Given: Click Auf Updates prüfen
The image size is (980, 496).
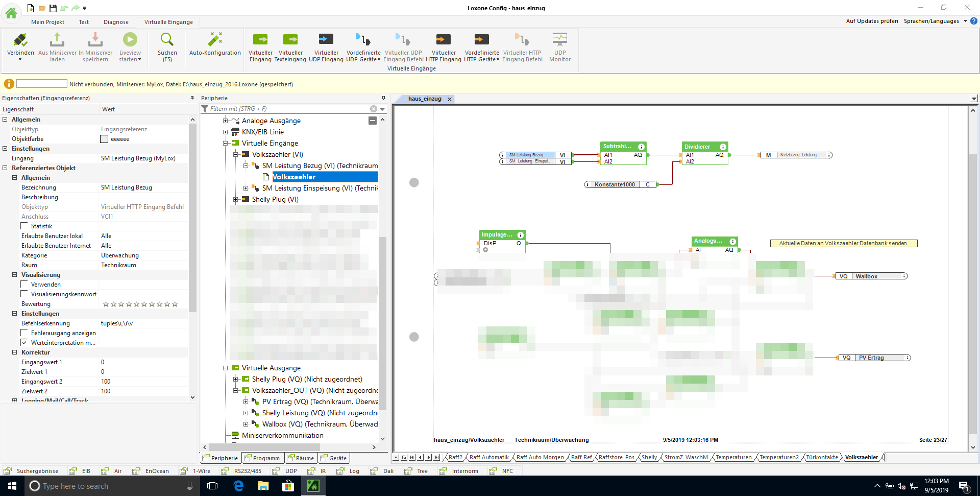Looking at the screenshot, I should 872,21.
